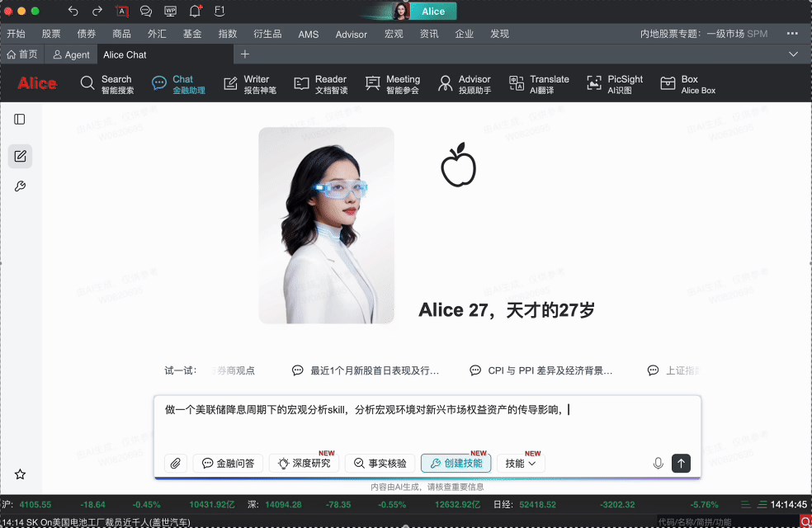
Task: Open the Writer 报告神笔 tool
Action: pyautogui.click(x=249, y=84)
